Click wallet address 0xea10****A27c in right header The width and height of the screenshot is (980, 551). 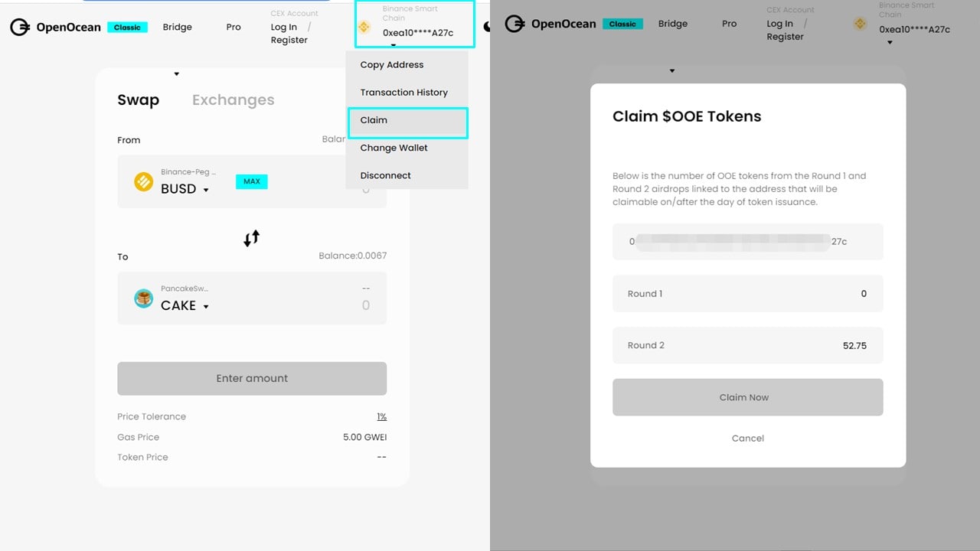(914, 30)
